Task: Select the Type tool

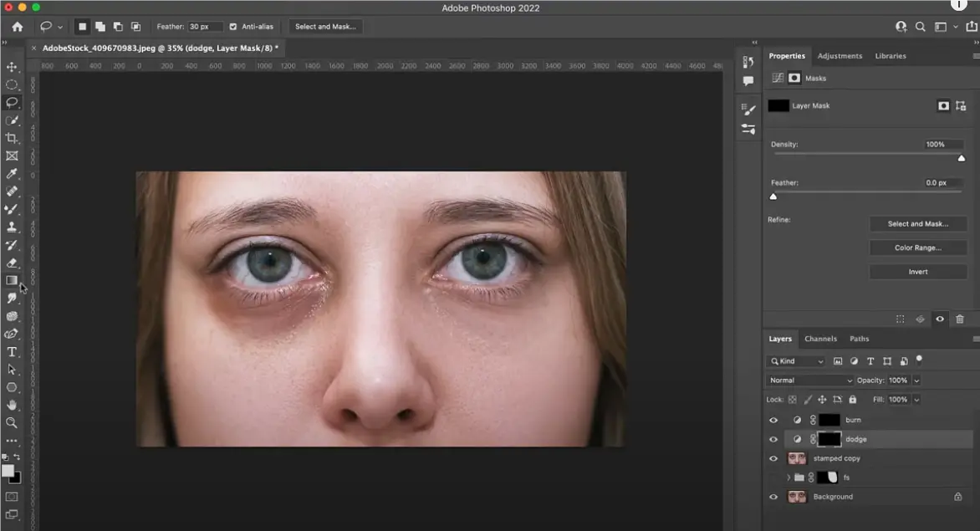Action: (x=12, y=352)
